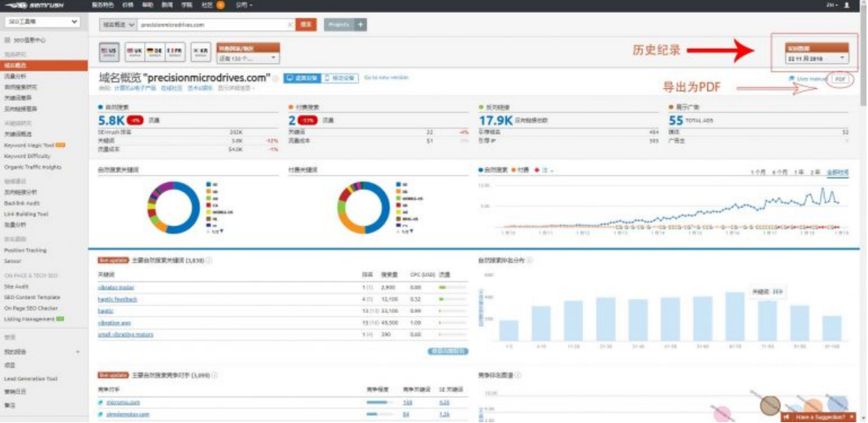Screen dimensions: 868x423
Task: Open Position Tracking in sidebar
Action: point(26,251)
